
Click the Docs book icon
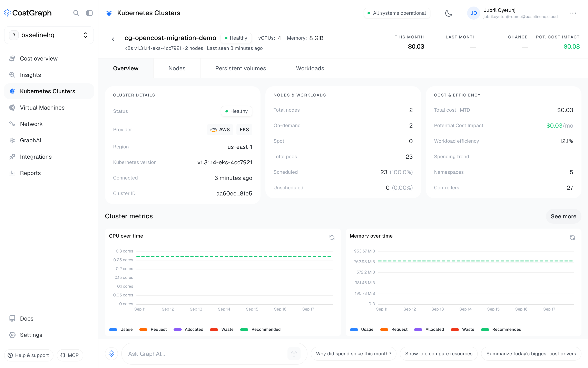point(12,318)
